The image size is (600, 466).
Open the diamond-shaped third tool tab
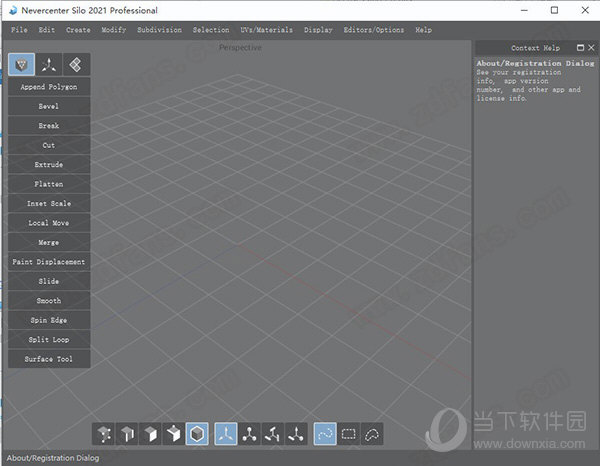(x=76, y=64)
